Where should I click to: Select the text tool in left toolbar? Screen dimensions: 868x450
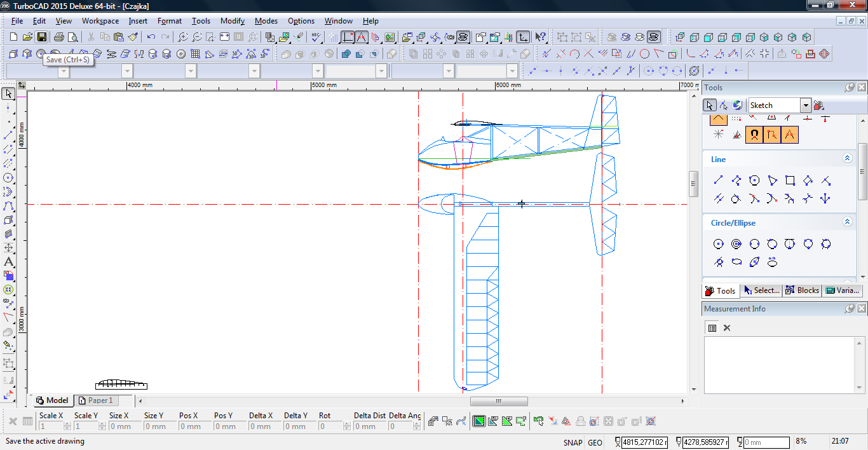(x=8, y=262)
